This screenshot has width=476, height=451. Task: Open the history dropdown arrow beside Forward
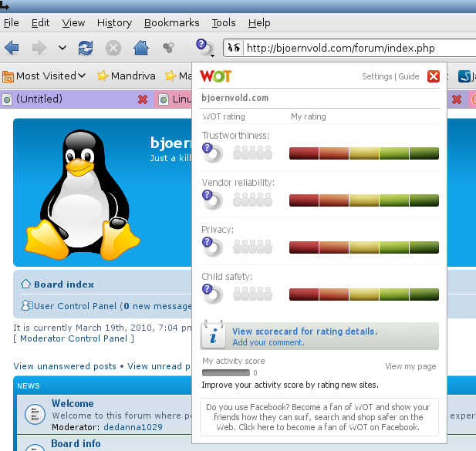coord(62,48)
